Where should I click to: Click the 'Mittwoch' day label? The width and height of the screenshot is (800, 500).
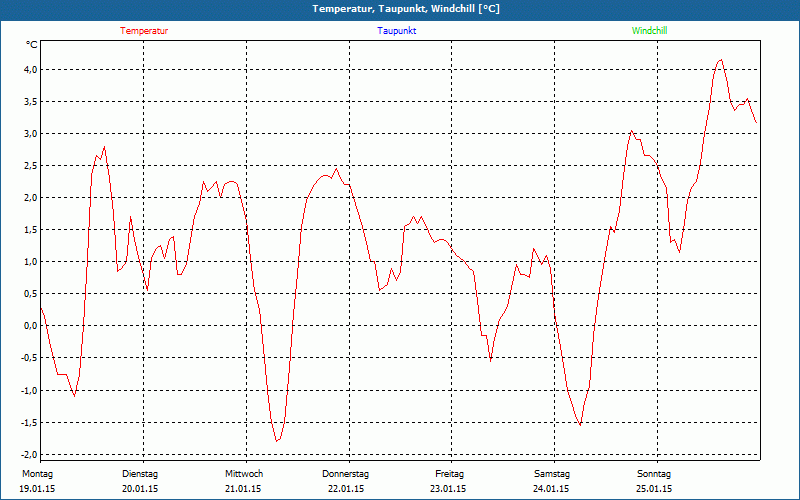point(244,474)
